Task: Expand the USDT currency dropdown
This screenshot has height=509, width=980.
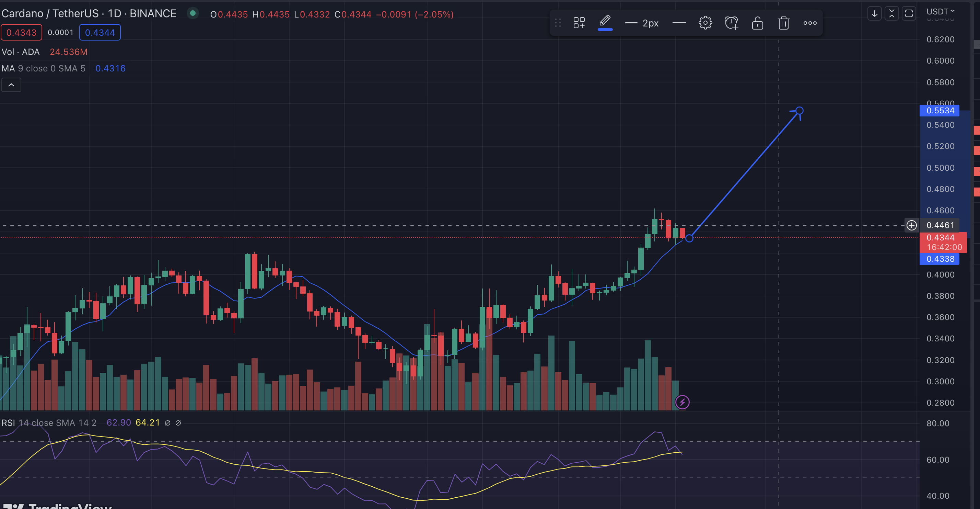Action: [x=940, y=12]
